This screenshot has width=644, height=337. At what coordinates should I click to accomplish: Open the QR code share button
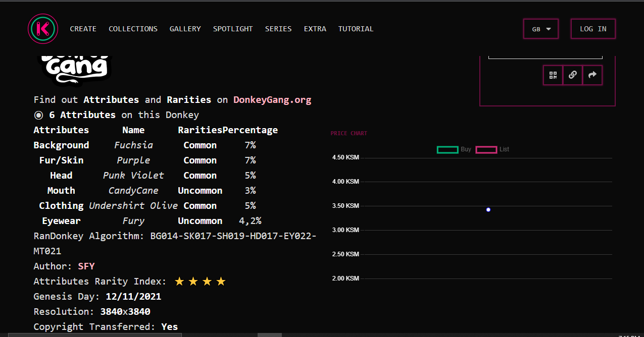pyautogui.click(x=553, y=75)
